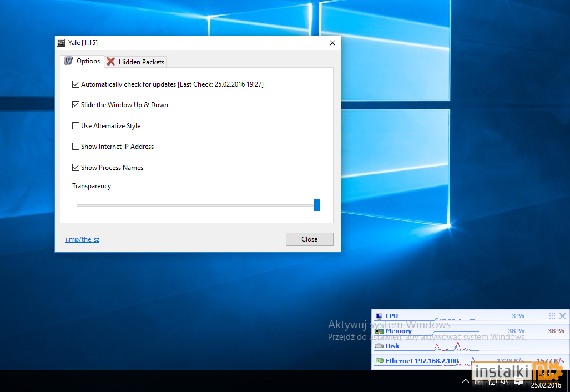Click the dotted grid options icon in widget

552,316
